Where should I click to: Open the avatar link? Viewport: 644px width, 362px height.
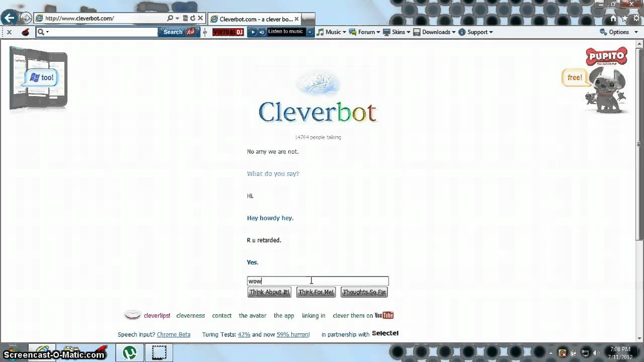tap(253, 316)
